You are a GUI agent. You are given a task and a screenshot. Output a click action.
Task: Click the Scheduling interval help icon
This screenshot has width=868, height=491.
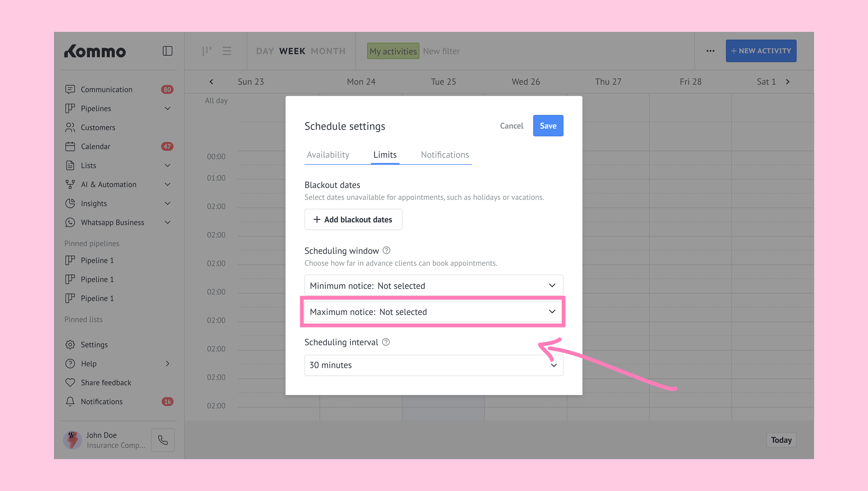pyautogui.click(x=386, y=342)
